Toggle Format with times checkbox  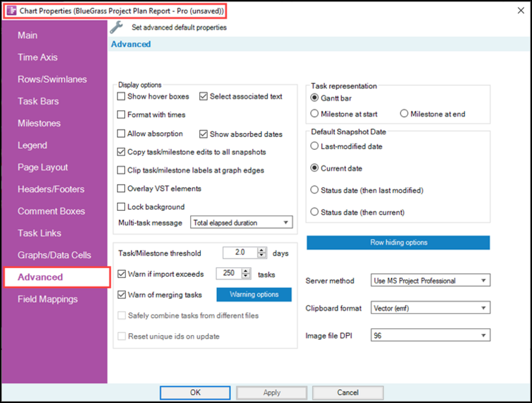[x=121, y=115]
